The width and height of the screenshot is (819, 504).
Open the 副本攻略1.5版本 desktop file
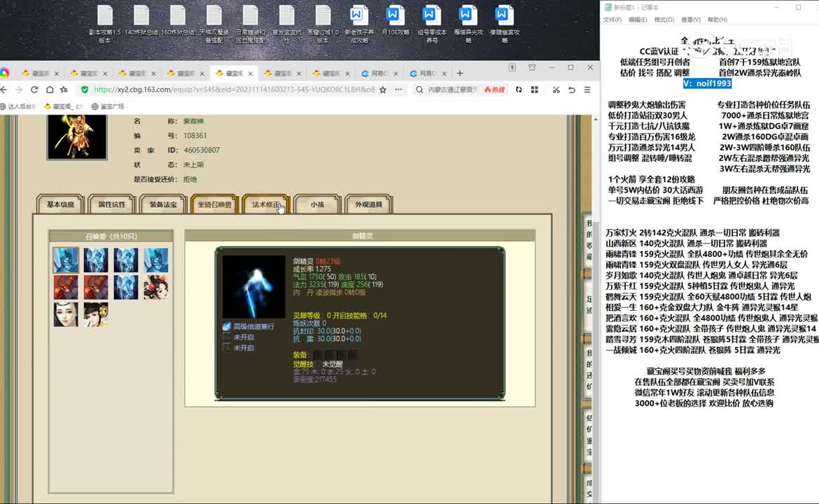tap(105, 24)
